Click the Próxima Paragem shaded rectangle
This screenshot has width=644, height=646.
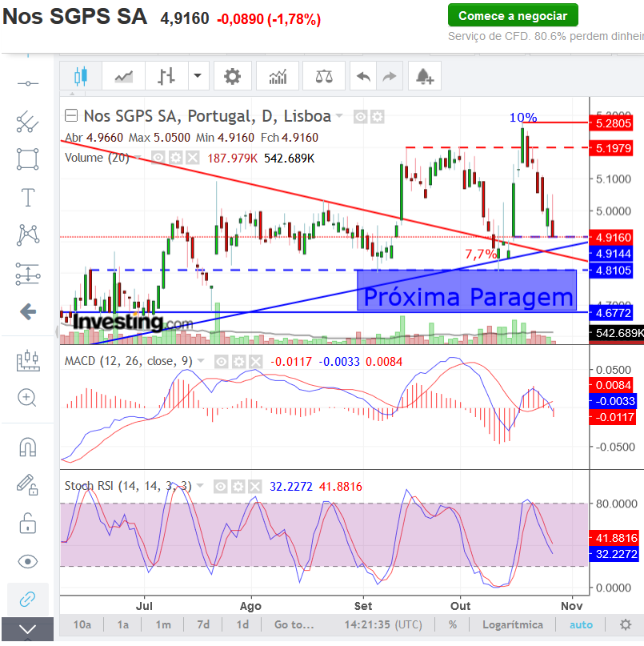point(466,290)
